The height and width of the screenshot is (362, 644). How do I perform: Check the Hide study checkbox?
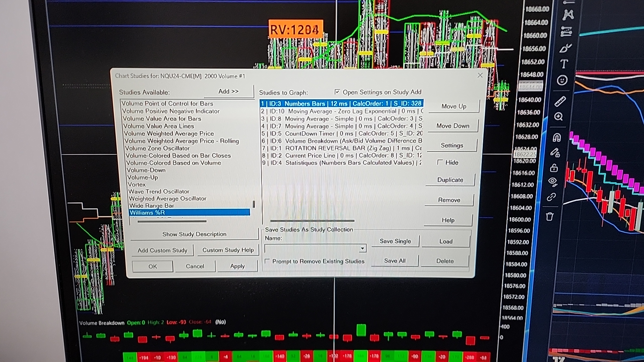440,162
